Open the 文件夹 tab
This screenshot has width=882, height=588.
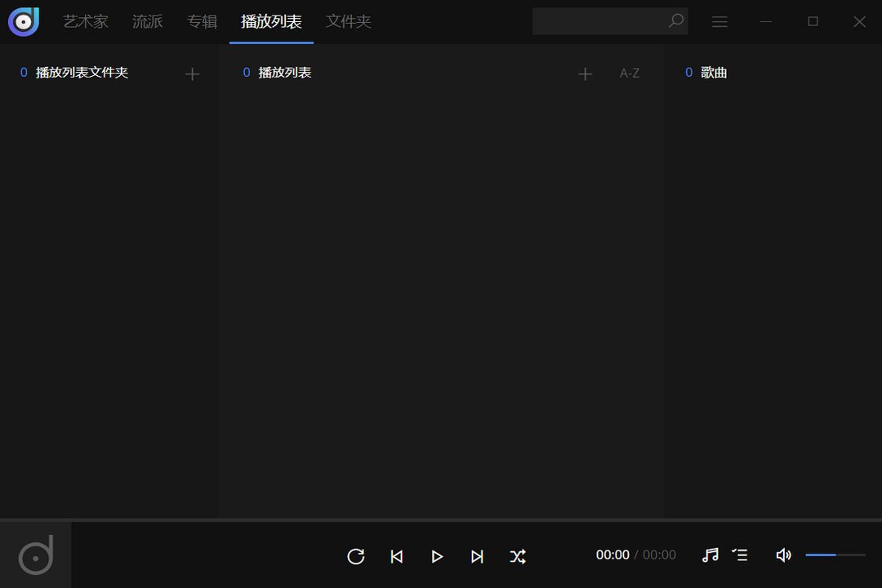click(x=348, y=22)
